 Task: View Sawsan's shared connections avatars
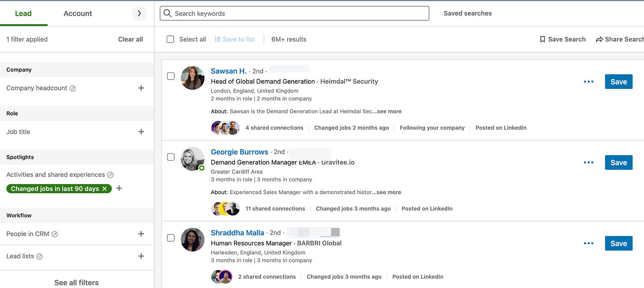click(226, 128)
